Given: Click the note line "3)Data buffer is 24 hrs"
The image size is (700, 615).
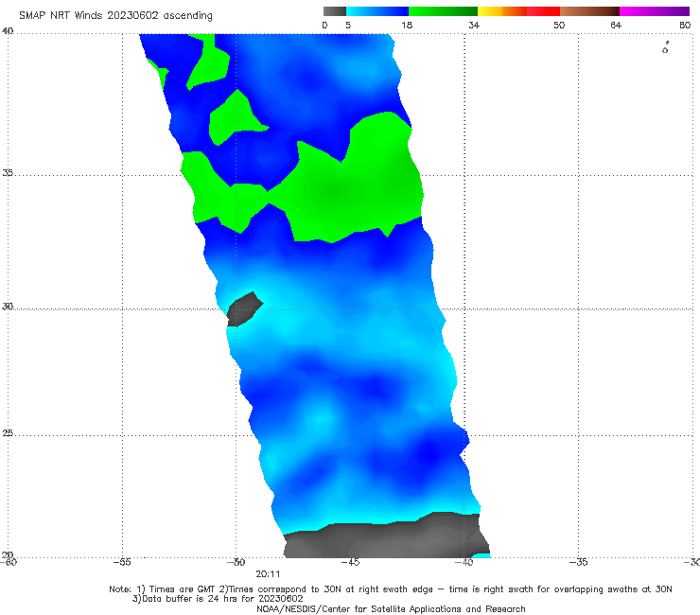Looking at the screenshot, I should tap(218, 599).
